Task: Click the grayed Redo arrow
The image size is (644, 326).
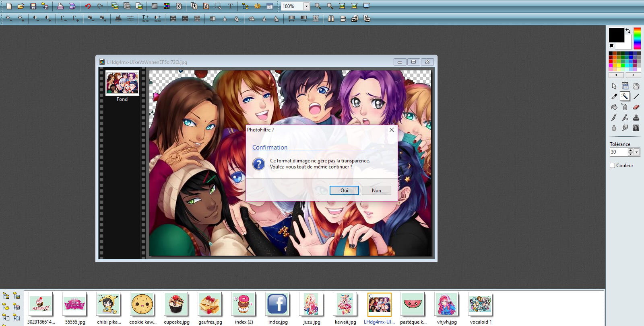Action: (x=100, y=6)
